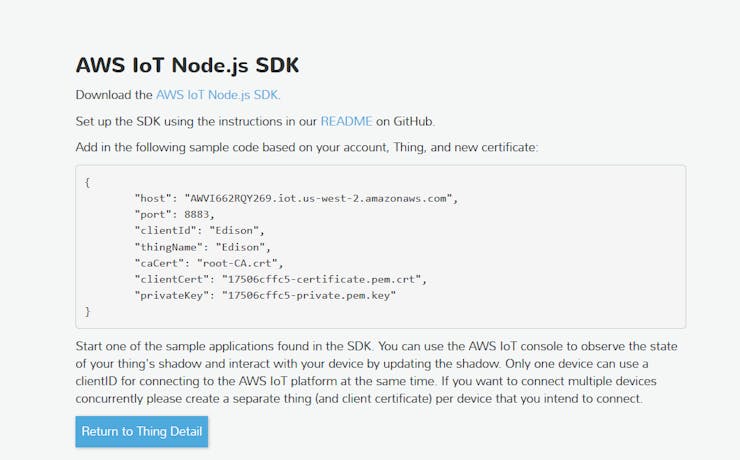Click the closing curly brace of the code
The width and height of the screenshot is (740, 460).
(88, 312)
